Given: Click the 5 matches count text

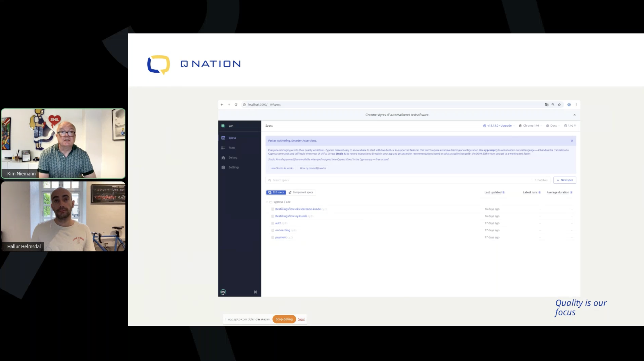Looking at the screenshot, I should point(541,180).
